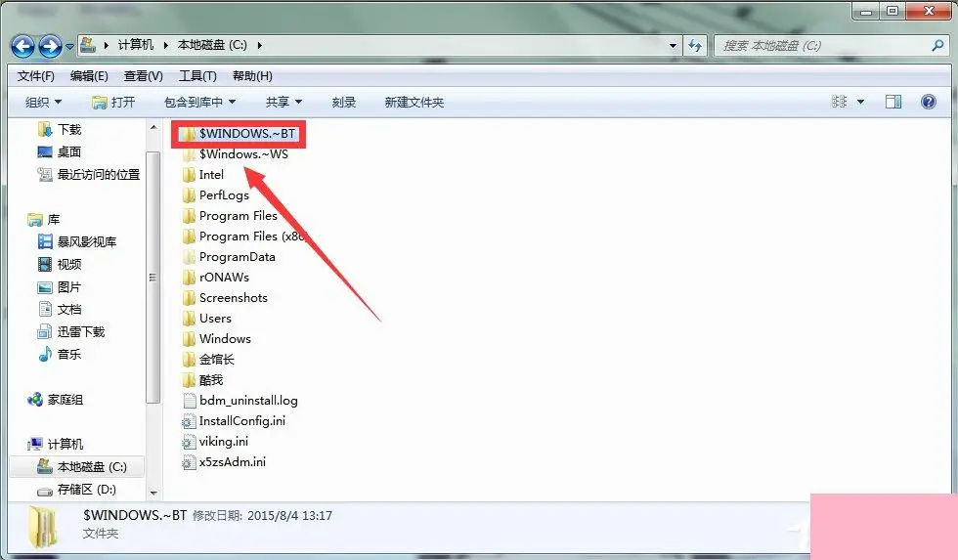The width and height of the screenshot is (958, 560).
Task: Open the 帮助(H) menu
Action: [252, 75]
